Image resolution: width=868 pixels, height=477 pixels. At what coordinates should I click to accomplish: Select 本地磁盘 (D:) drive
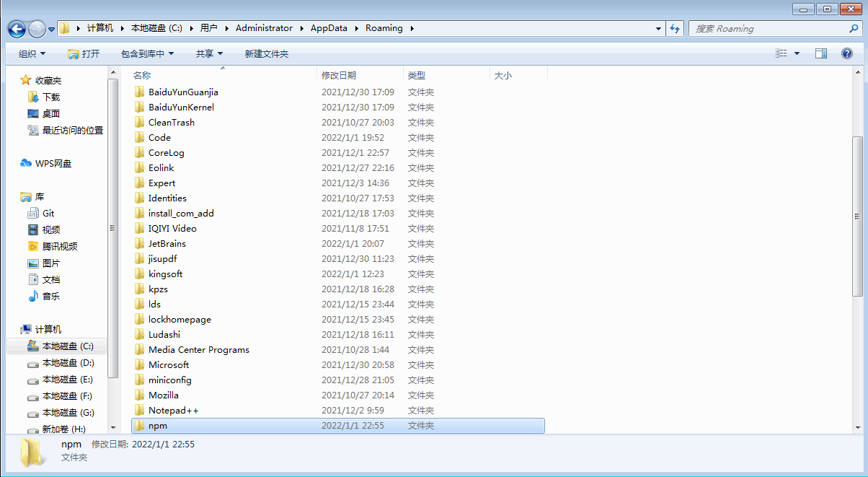[x=68, y=363]
